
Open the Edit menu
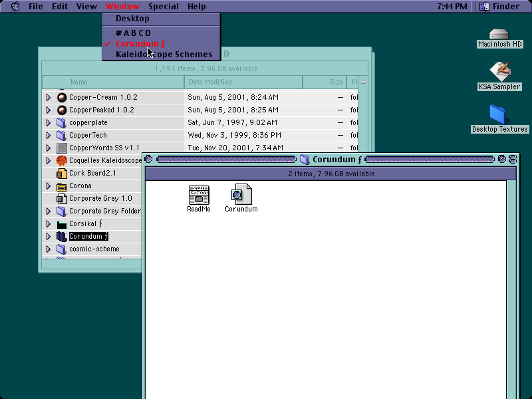60,7
